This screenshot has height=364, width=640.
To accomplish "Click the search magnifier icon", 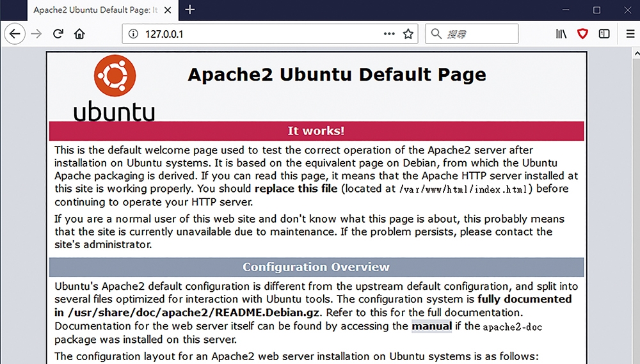I will point(436,34).
